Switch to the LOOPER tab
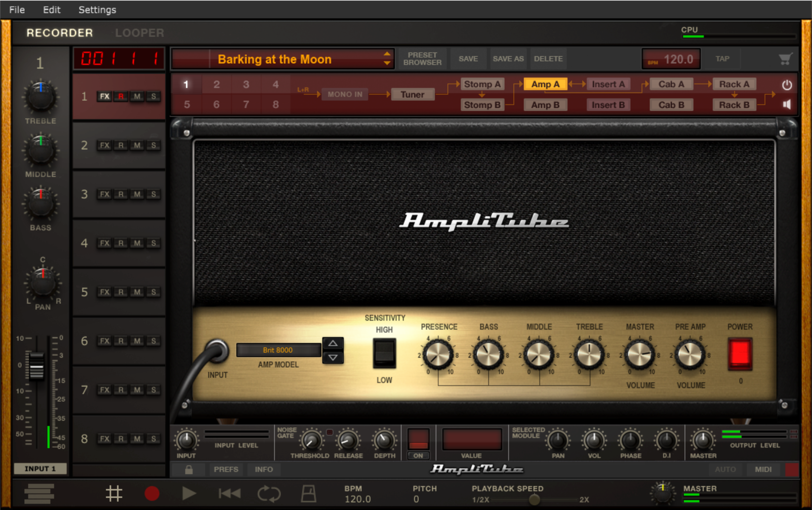This screenshot has height=510, width=812. coord(139,33)
